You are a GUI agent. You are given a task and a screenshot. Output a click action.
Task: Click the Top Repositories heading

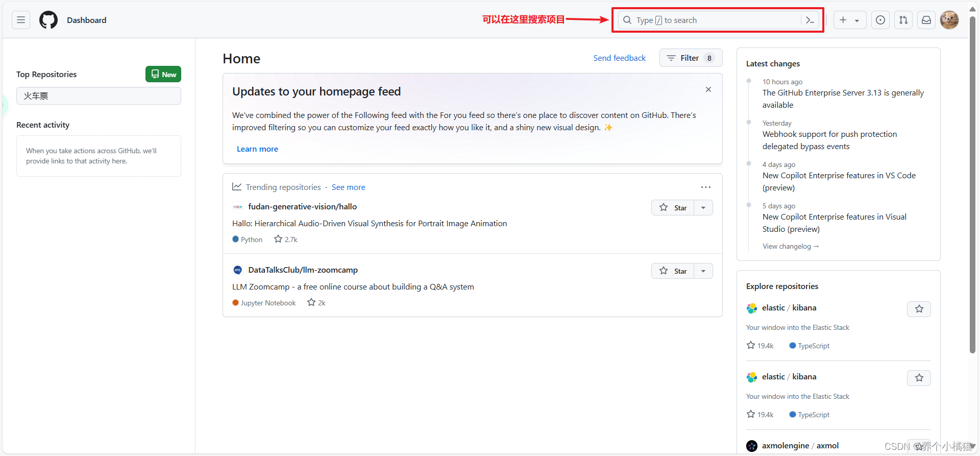(46, 74)
